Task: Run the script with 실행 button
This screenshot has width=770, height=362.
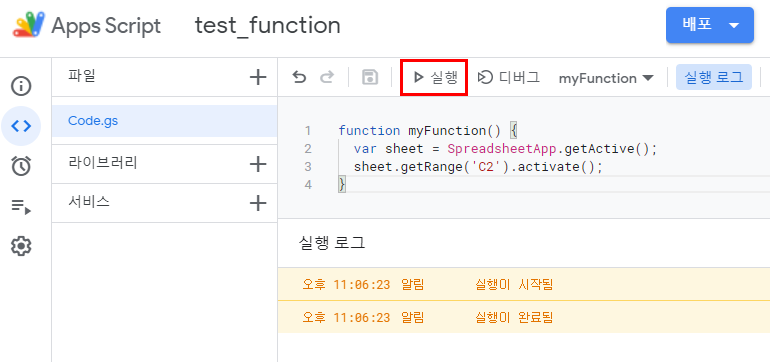Action: click(x=434, y=78)
